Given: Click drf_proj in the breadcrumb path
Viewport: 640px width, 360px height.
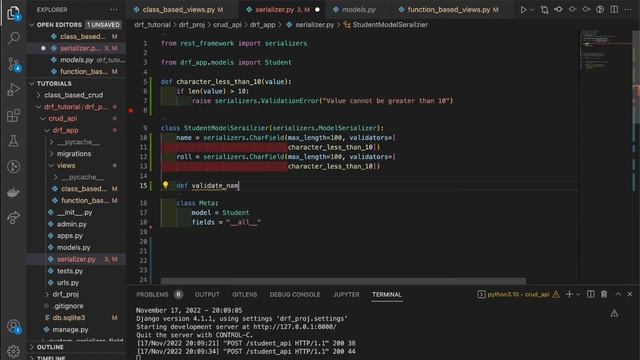Looking at the screenshot, I should point(191,25).
